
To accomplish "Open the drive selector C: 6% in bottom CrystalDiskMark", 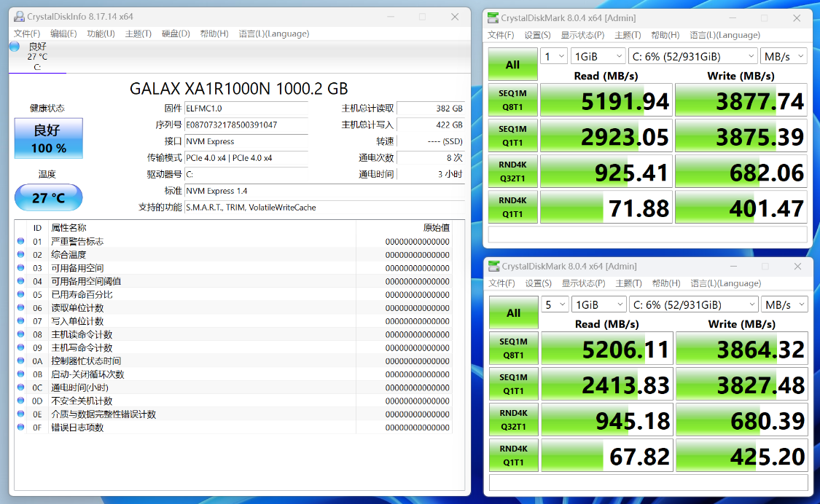I will click(693, 305).
